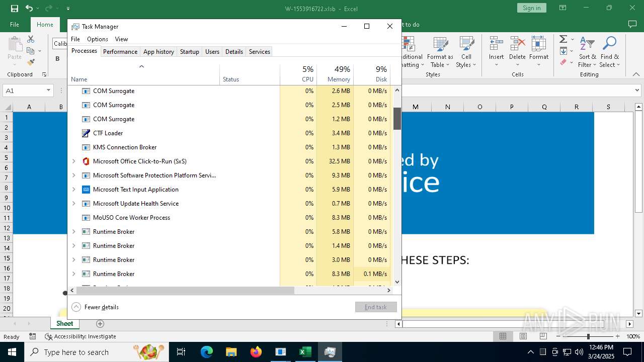Screen dimensions: 644x362
Task: Click the zoom slider handle
Action: [588, 336]
